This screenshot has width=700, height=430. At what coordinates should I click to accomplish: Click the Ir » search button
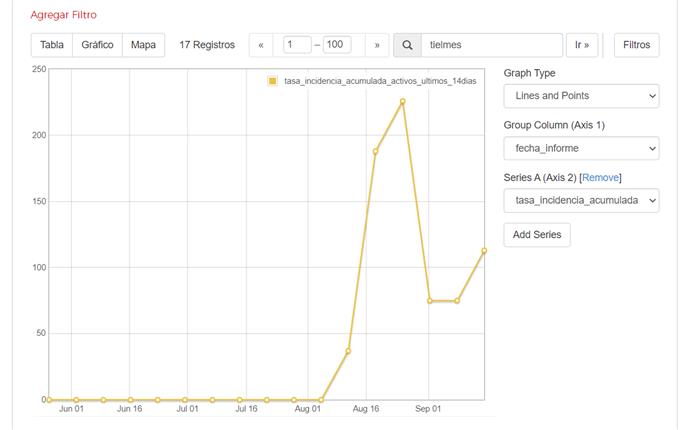coord(581,45)
